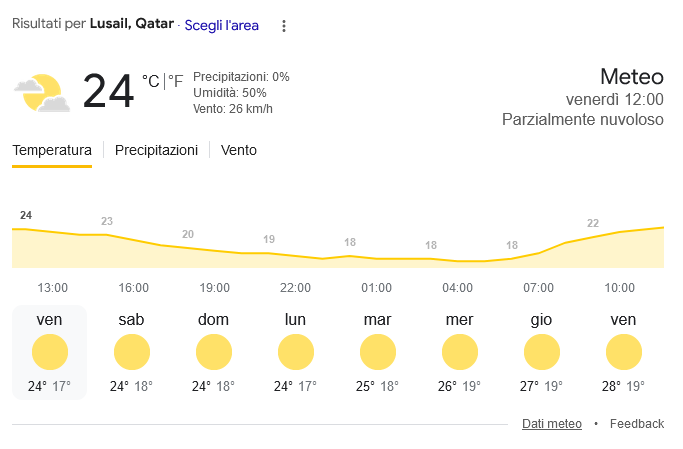Select today's highlighted ven forecast card
The height and width of the screenshot is (449, 683).
tap(49, 352)
